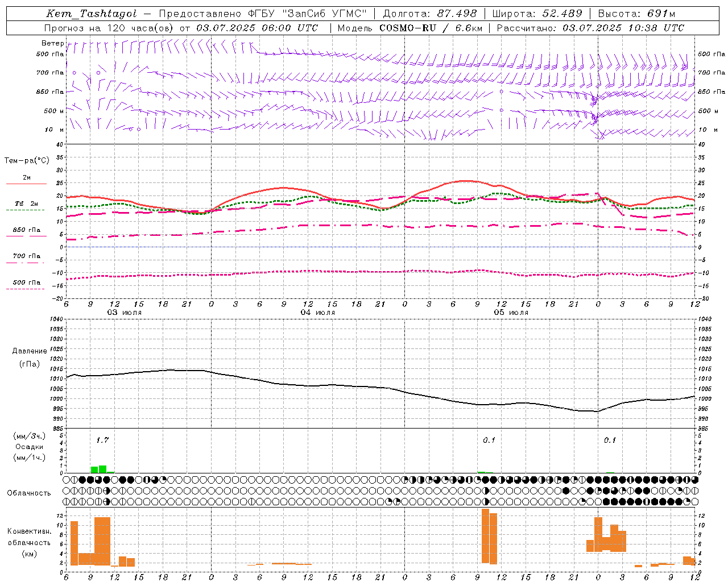Click the 'Td 2м' dew point legend entry

(x=27, y=203)
